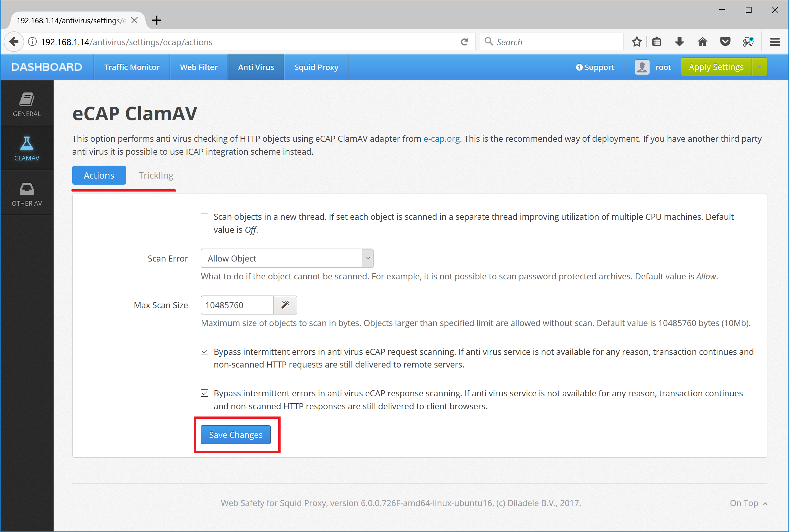The width and height of the screenshot is (789, 532).
Task: Open the browser hamburger menu
Action: pos(775,42)
